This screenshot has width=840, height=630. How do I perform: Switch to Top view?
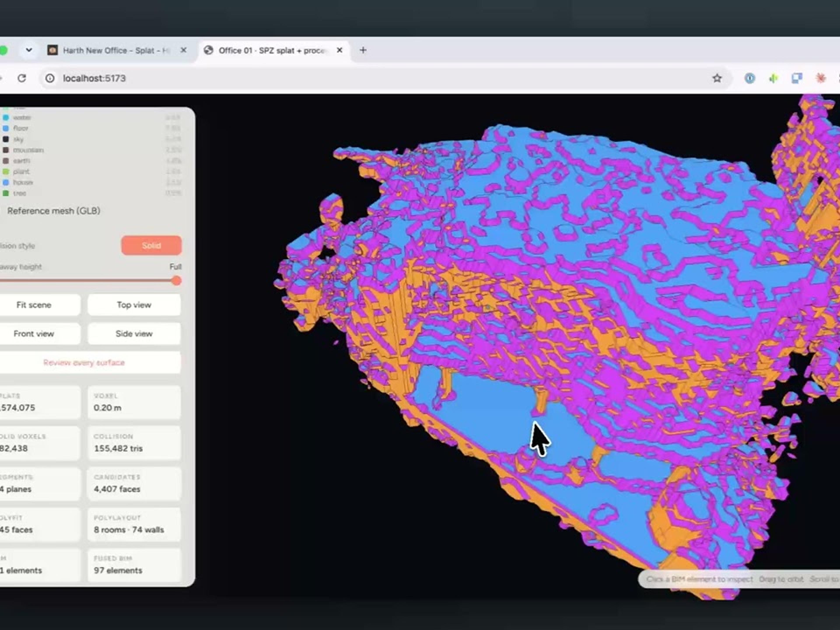coord(134,304)
